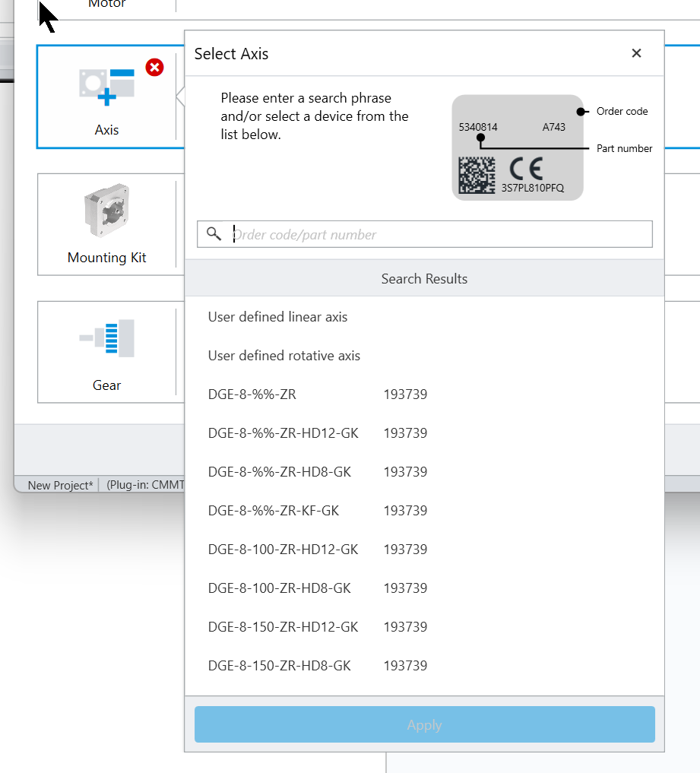
Task: Select DGE-8-100-ZR-HD8-GK result
Action: tap(425, 588)
